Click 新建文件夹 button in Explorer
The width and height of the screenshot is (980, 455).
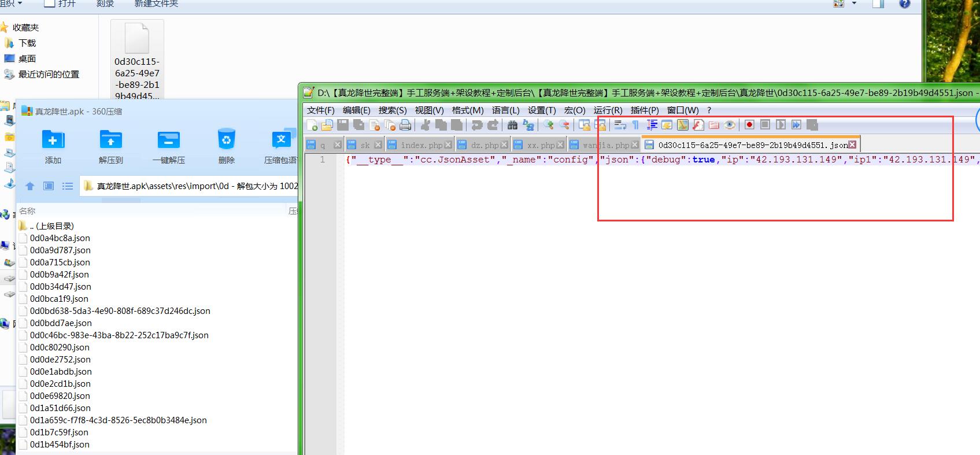[x=156, y=3]
